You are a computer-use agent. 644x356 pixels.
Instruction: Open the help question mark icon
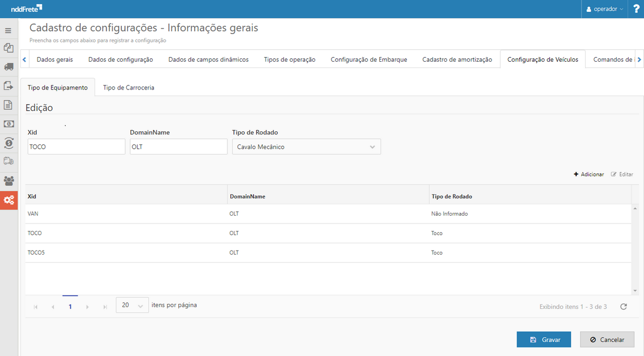coord(636,8)
